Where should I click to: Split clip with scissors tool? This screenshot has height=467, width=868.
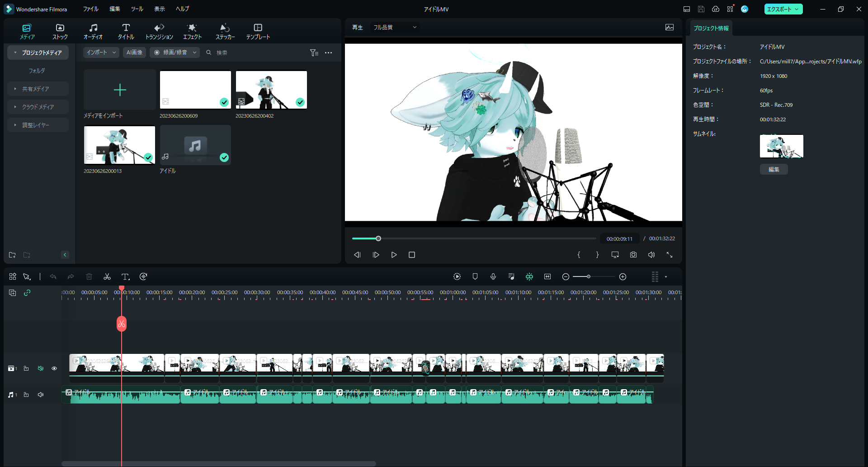[107, 276]
